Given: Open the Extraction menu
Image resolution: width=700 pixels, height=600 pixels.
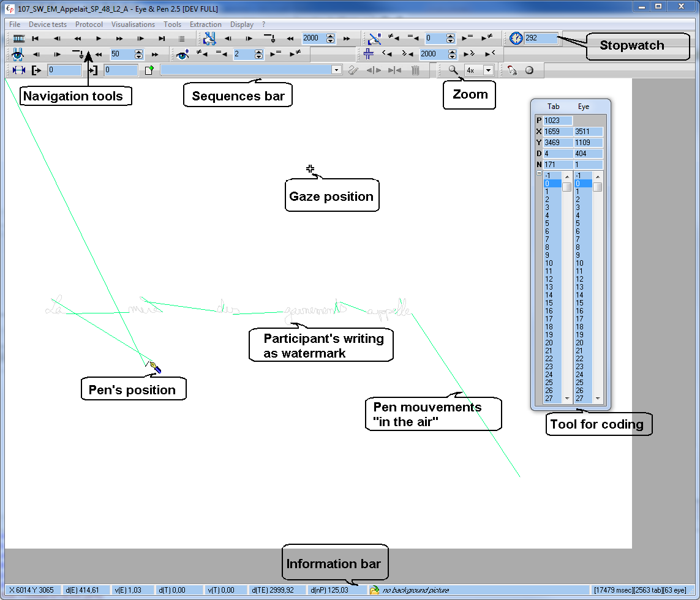Looking at the screenshot, I should pos(205,24).
